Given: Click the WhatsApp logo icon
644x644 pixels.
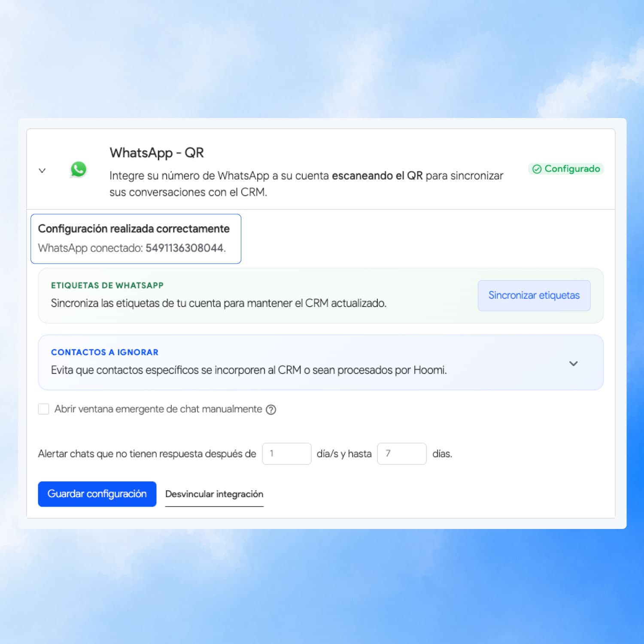Looking at the screenshot, I should click(79, 170).
